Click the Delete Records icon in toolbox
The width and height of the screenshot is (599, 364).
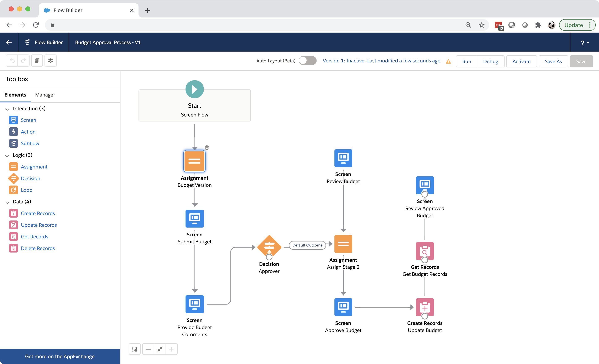click(14, 248)
